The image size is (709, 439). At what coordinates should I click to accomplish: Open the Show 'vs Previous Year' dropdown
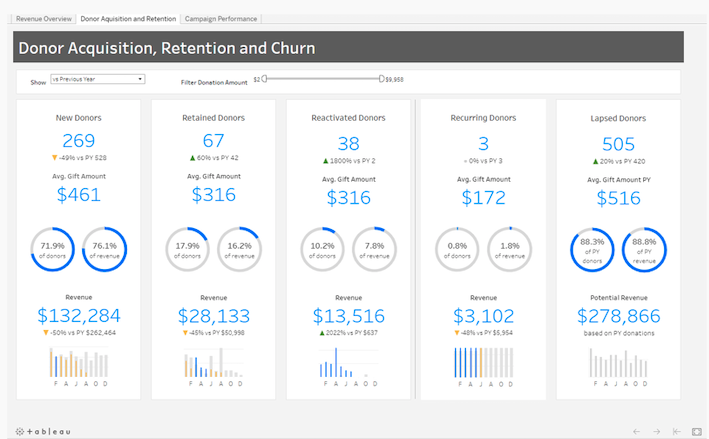coord(97,79)
